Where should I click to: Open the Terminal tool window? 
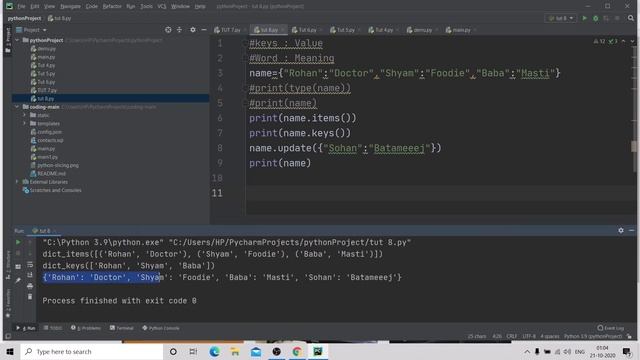(122, 328)
